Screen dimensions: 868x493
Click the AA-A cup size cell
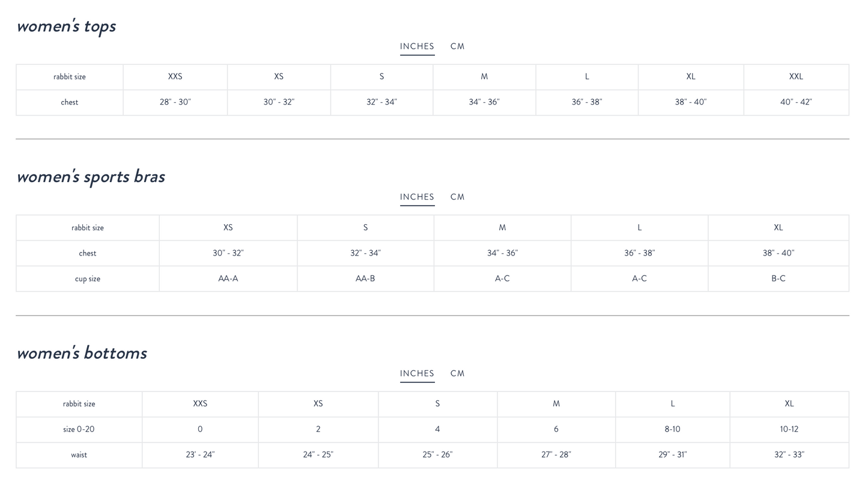click(x=228, y=278)
